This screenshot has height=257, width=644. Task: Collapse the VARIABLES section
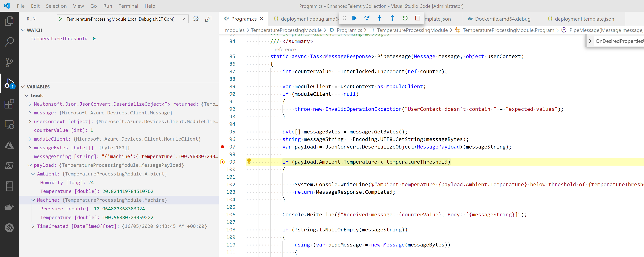23,87
